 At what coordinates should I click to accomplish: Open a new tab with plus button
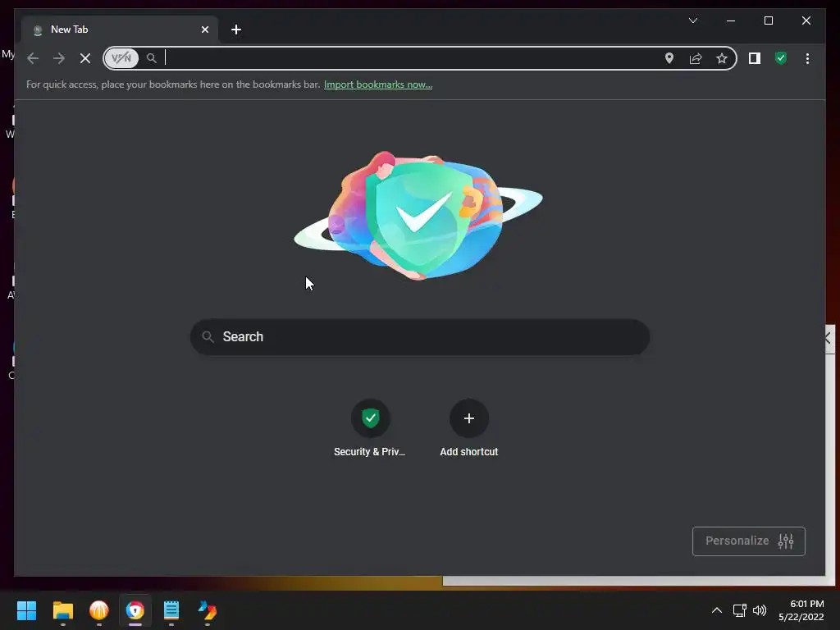coord(236,30)
